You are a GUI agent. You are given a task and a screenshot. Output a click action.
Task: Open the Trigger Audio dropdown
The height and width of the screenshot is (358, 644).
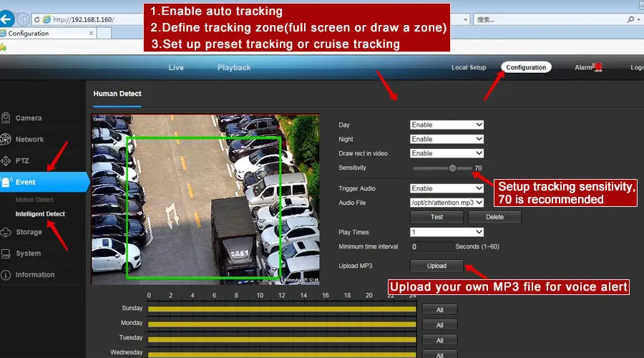coord(447,188)
